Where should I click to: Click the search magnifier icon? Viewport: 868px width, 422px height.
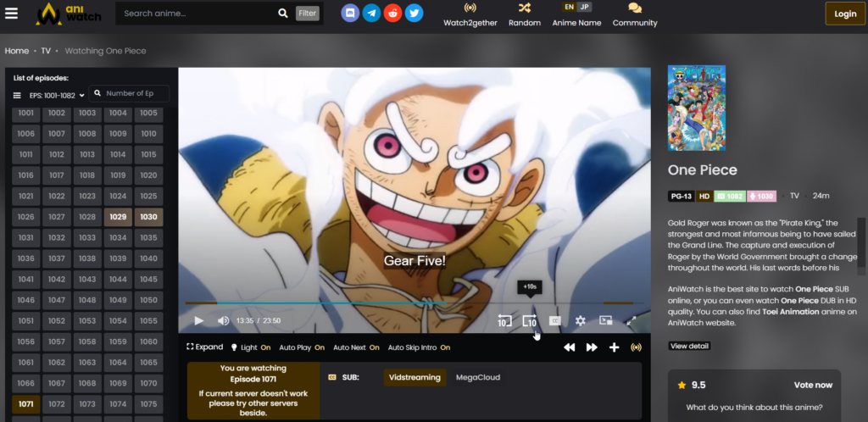(283, 14)
